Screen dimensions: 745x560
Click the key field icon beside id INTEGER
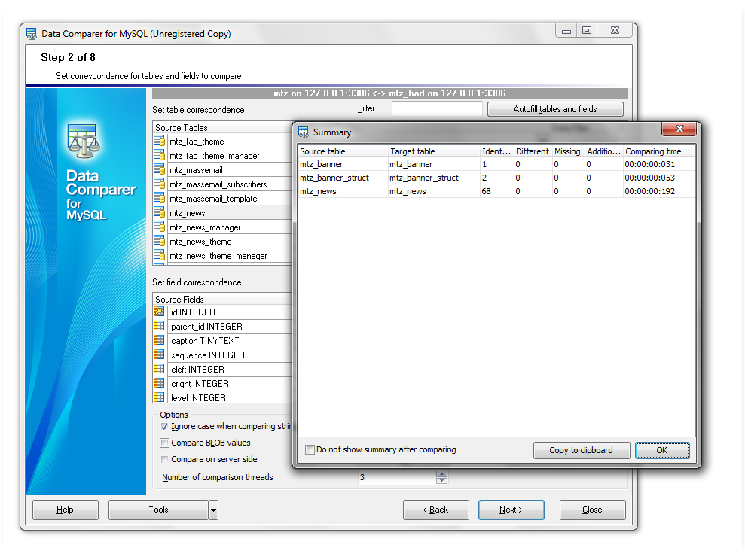[159, 312]
